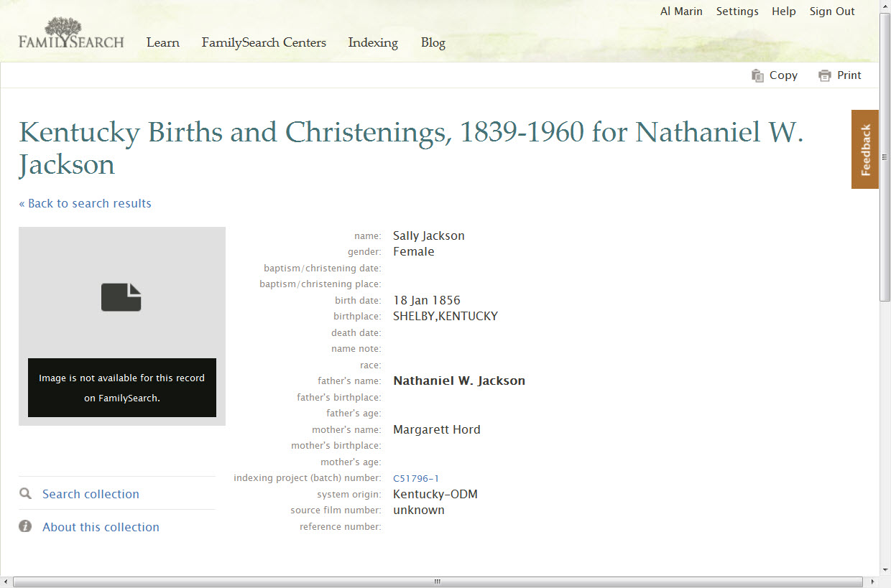Open About this collection link
Screen dimensions: 891x588
tap(101, 527)
